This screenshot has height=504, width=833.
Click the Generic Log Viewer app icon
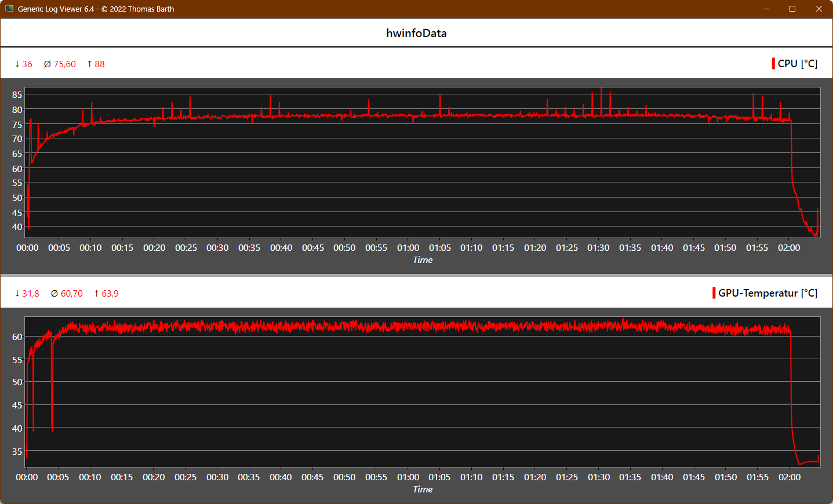point(9,9)
